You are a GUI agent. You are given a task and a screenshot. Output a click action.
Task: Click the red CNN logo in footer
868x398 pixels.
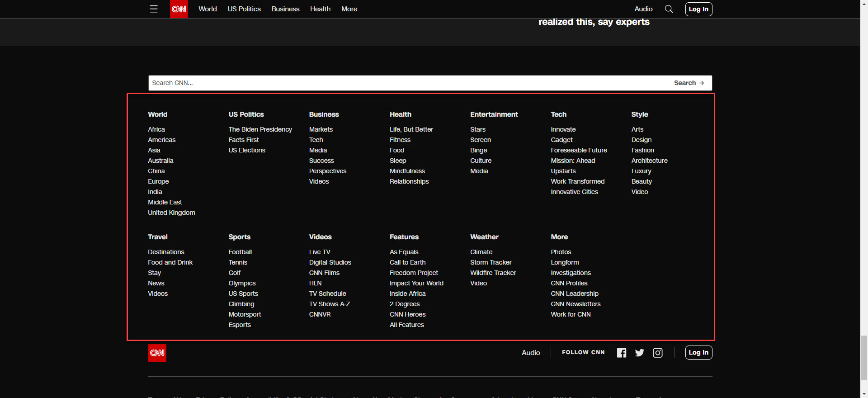point(157,353)
